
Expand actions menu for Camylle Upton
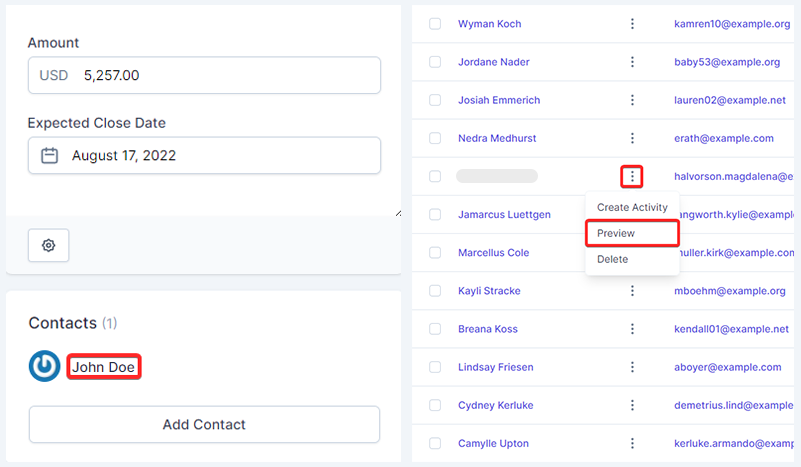point(632,443)
